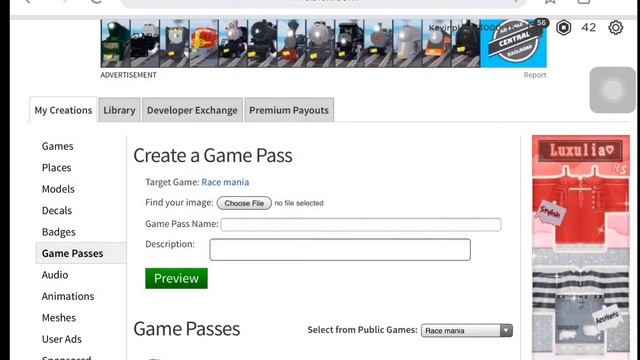Click the Choose File button

point(244,203)
